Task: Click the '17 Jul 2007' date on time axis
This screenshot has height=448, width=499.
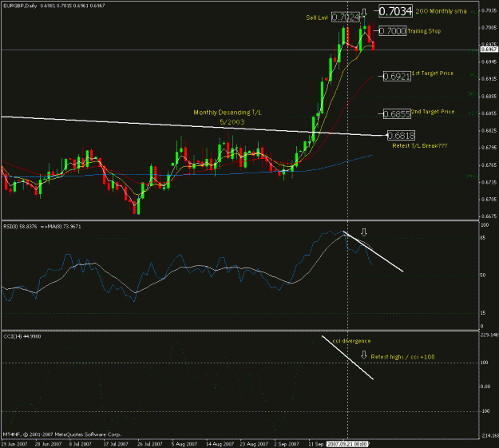Action: coord(116,444)
